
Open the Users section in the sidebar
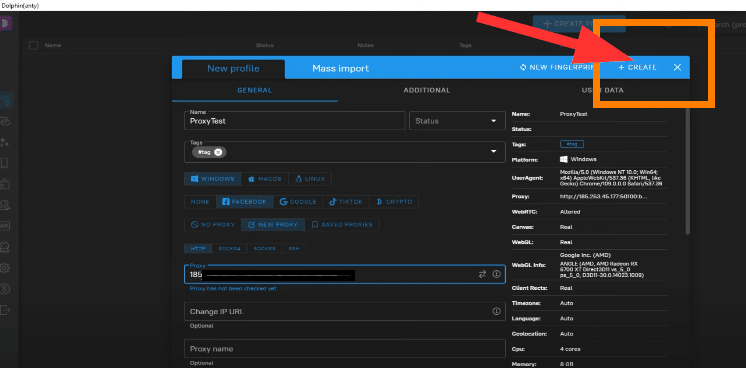[5, 205]
